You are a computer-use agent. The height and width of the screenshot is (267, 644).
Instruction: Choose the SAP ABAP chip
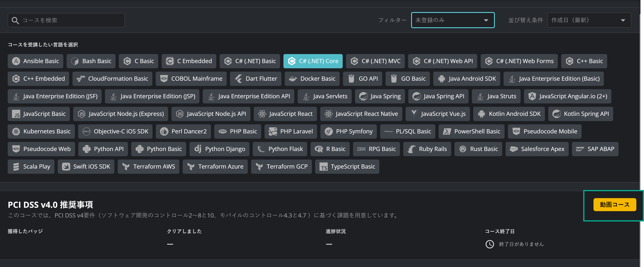coord(595,149)
